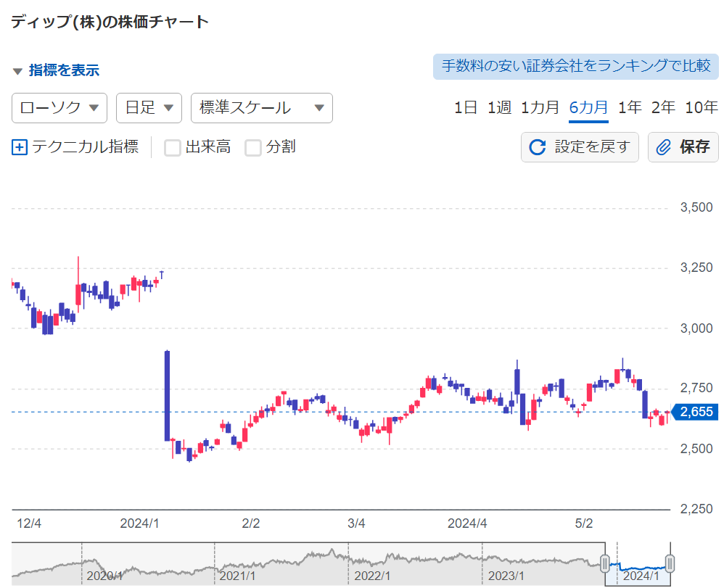Click the 2,655 current price label

click(695, 412)
